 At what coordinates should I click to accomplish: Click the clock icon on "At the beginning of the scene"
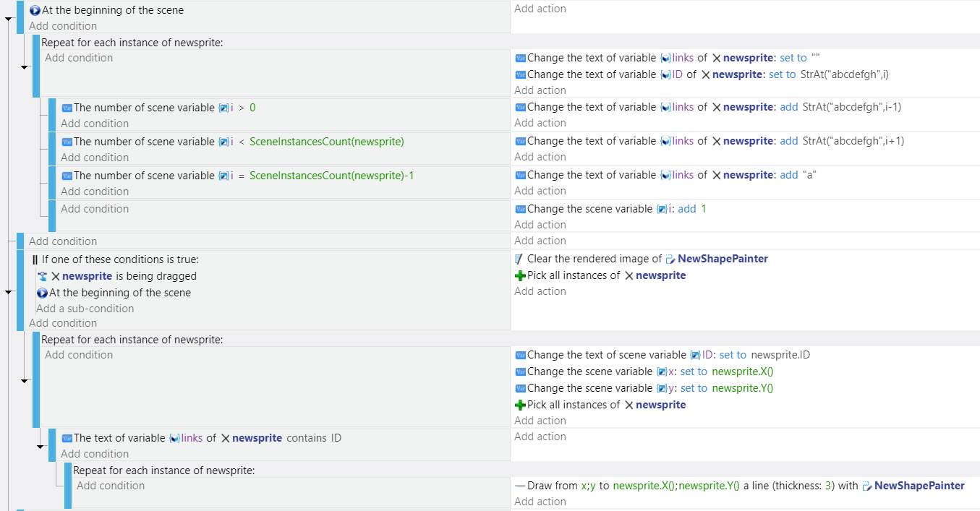[x=34, y=9]
